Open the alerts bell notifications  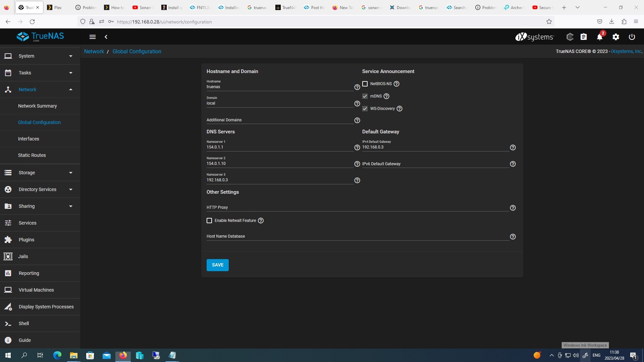click(600, 37)
